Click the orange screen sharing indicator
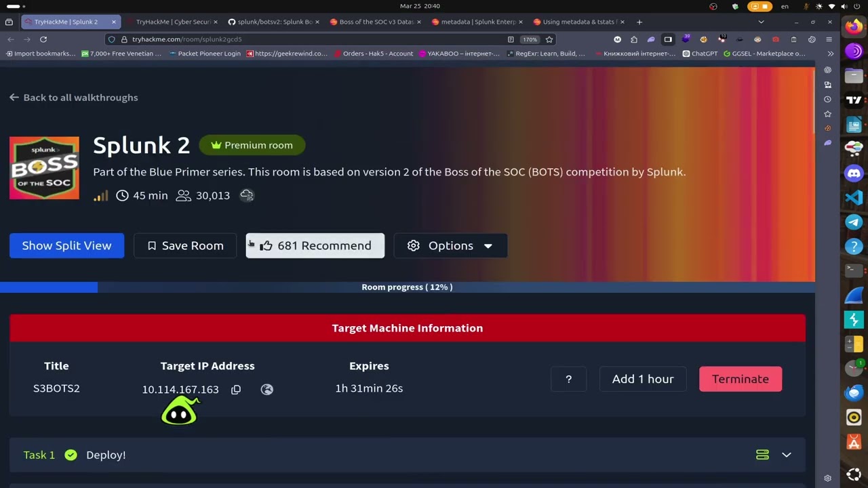Viewport: 868px width, 488px height. 760,6
